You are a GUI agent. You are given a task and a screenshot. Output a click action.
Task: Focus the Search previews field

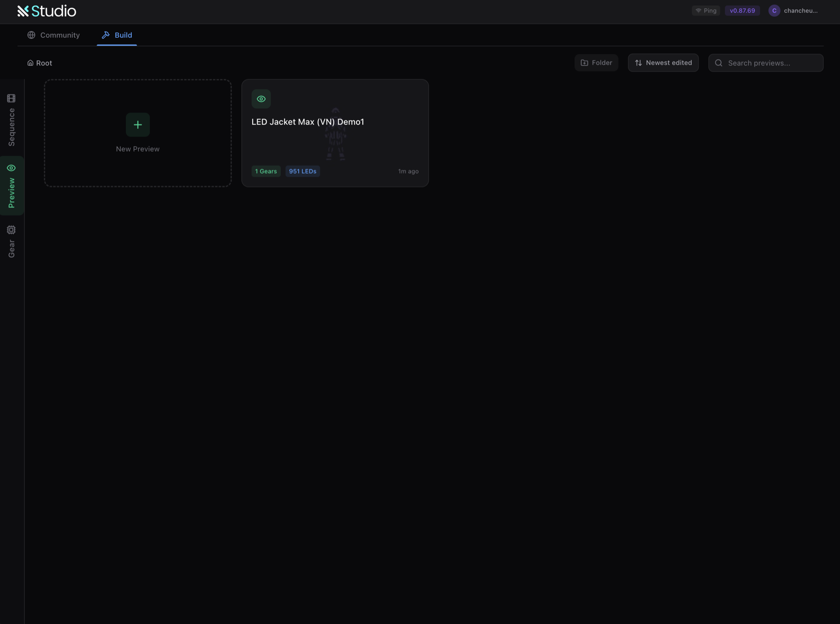pos(765,63)
